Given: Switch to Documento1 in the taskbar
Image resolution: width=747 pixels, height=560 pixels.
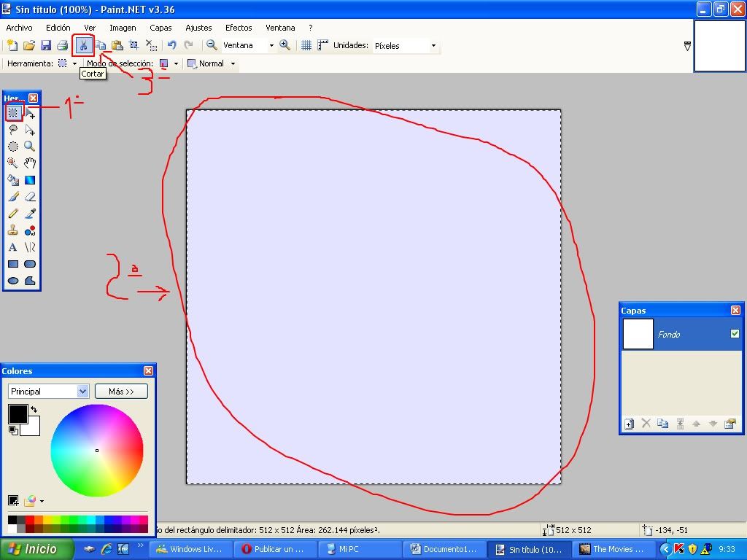Looking at the screenshot, I should point(445,550).
